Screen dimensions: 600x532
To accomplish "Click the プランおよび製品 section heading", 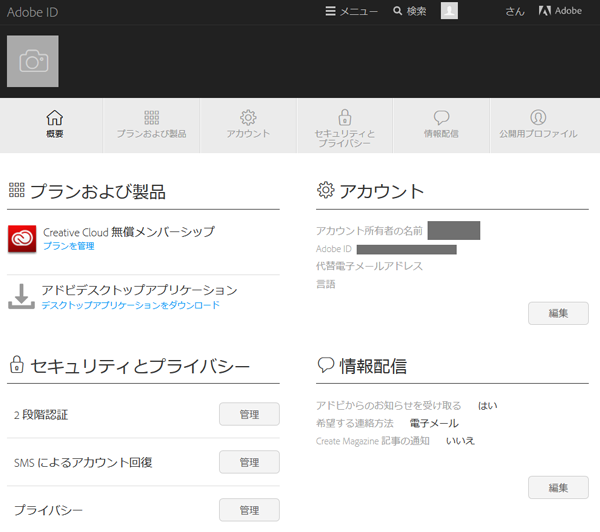I will tap(98, 192).
